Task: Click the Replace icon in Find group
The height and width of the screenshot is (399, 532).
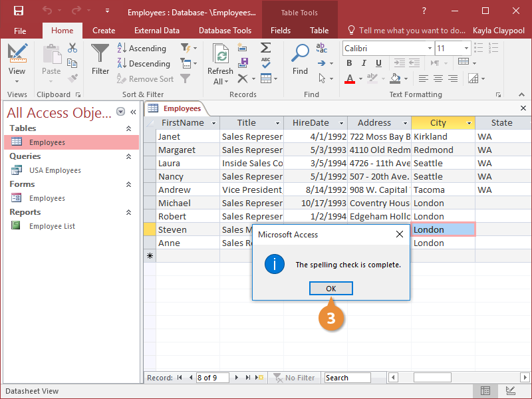Action: click(322, 48)
